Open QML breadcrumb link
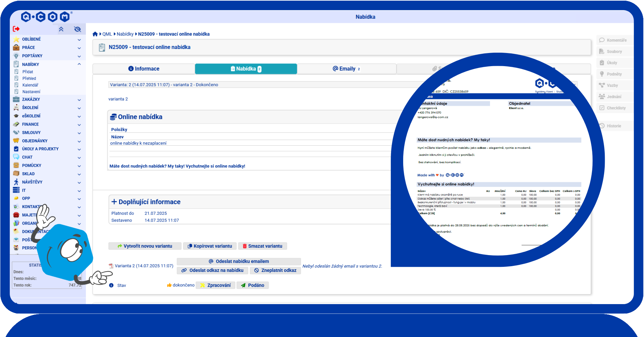This screenshot has height=337, width=644. click(x=107, y=34)
